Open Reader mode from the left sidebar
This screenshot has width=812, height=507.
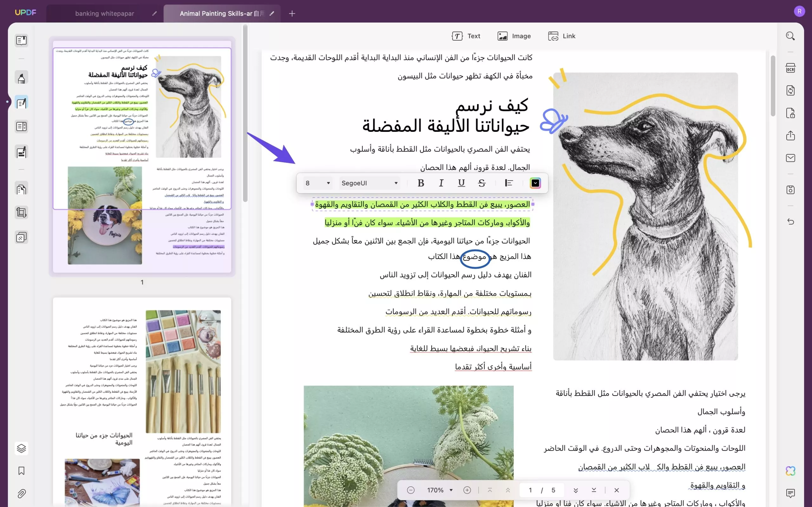22,40
